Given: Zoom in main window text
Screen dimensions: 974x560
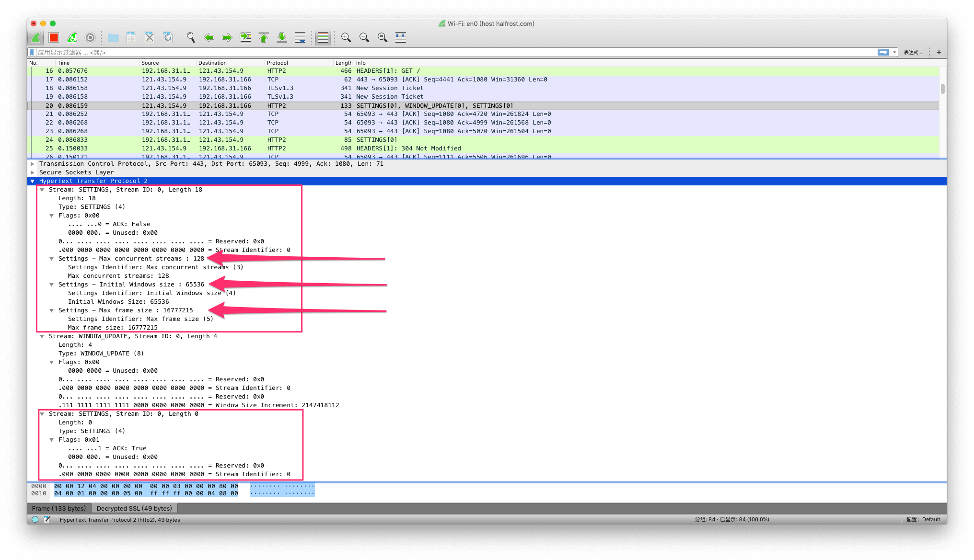Looking at the screenshot, I should 346,37.
